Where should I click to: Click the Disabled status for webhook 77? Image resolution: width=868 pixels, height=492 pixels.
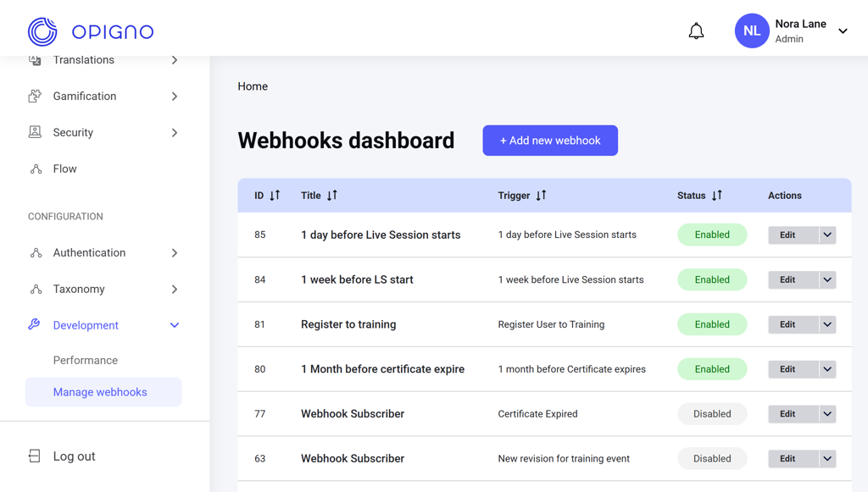pyautogui.click(x=712, y=414)
